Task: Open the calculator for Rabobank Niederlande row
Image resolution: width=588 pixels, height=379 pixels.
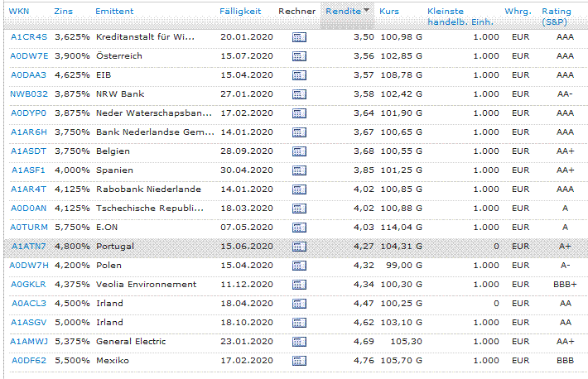Action: pyautogui.click(x=299, y=189)
